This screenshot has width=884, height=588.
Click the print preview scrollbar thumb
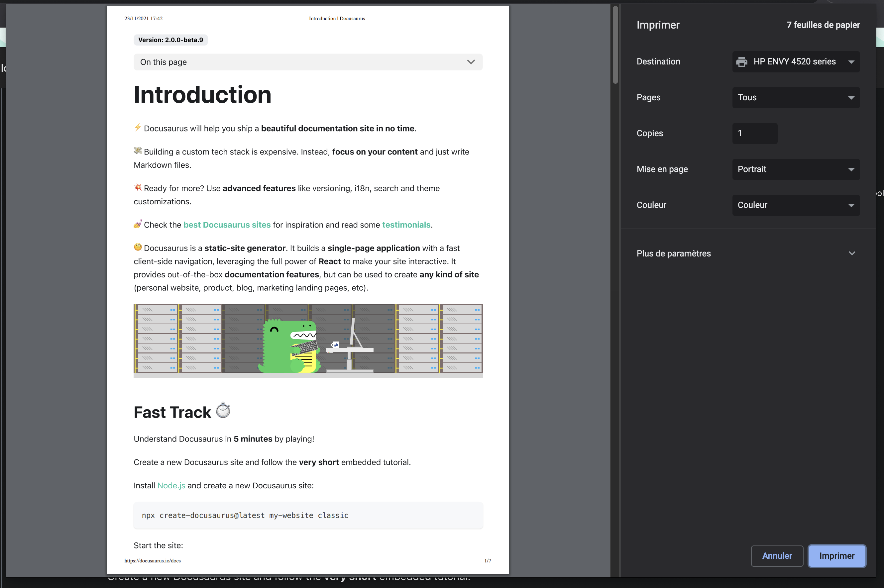[x=615, y=45]
